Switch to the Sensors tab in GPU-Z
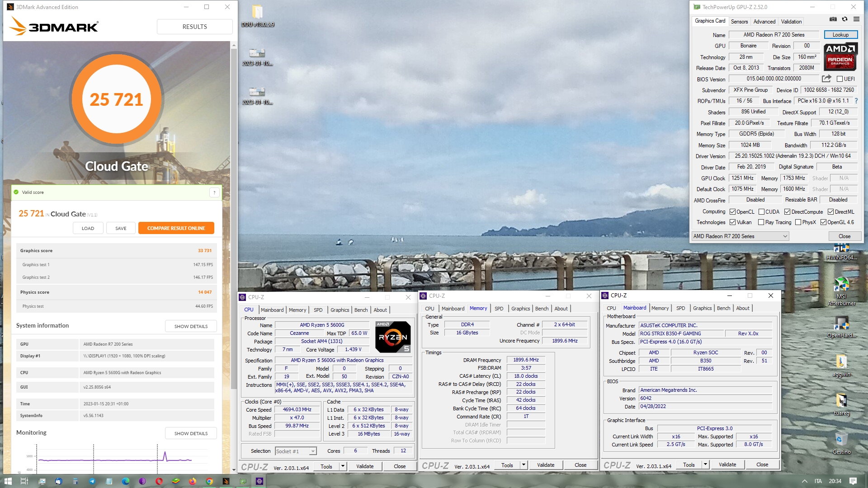 (739, 22)
